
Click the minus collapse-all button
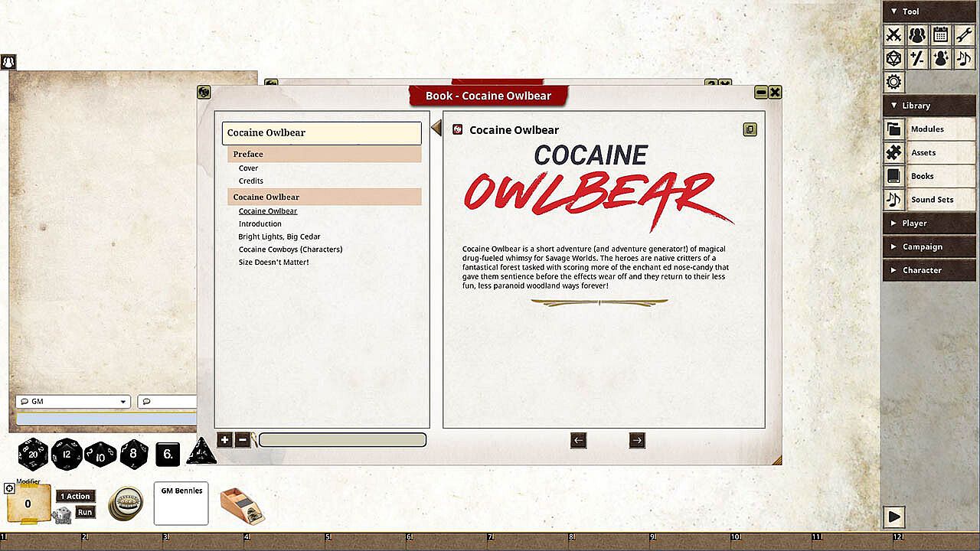click(x=243, y=440)
